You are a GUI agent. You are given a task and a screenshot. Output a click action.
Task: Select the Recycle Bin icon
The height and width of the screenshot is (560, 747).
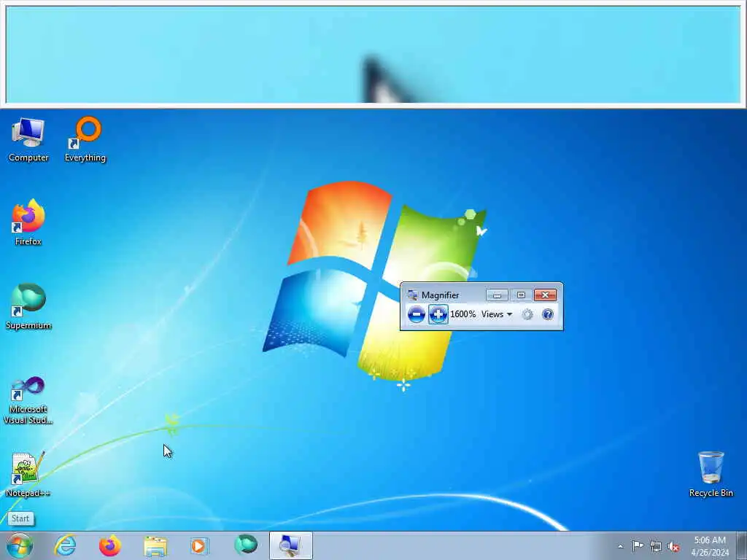711,474
